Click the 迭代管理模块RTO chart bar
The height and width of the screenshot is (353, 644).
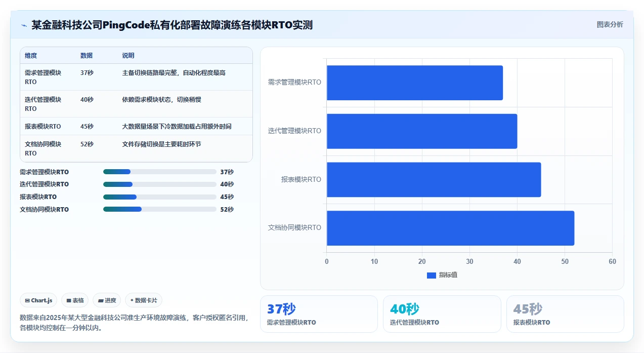click(422, 131)
